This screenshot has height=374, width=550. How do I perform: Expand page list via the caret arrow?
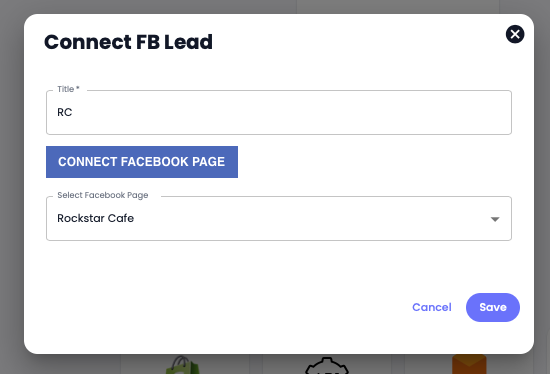(x=495, y=219)
